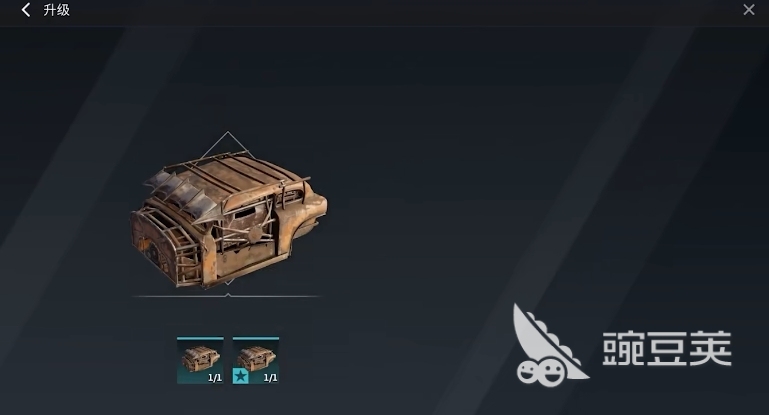Click the 1/1 counter on first slot
Viewport: 769px width, 415px height.
click(215, 378)
